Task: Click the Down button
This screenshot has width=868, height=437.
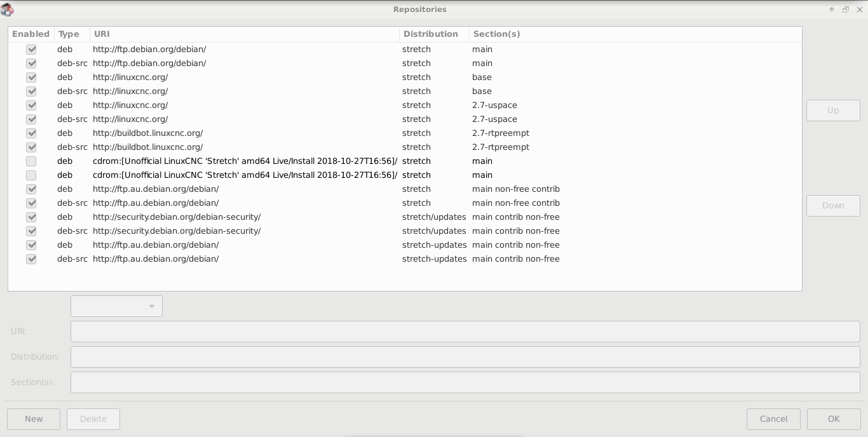Action: (833, 205)
